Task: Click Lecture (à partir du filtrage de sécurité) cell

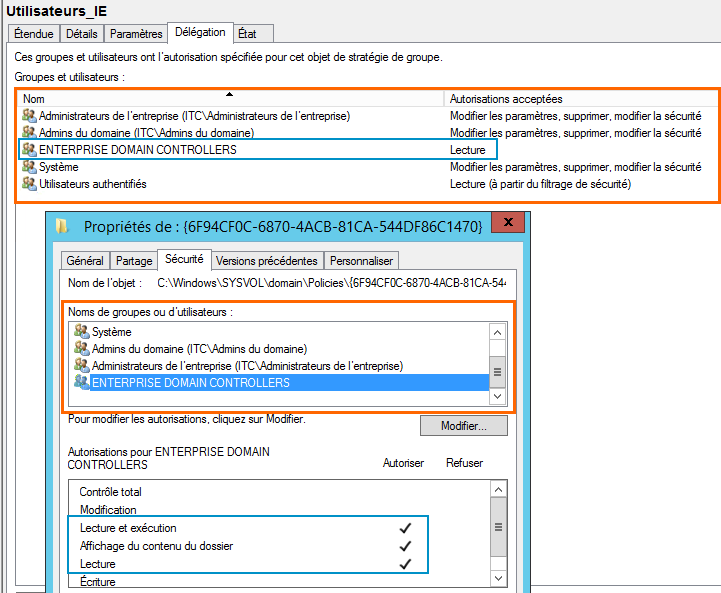Action: (540, 184)
